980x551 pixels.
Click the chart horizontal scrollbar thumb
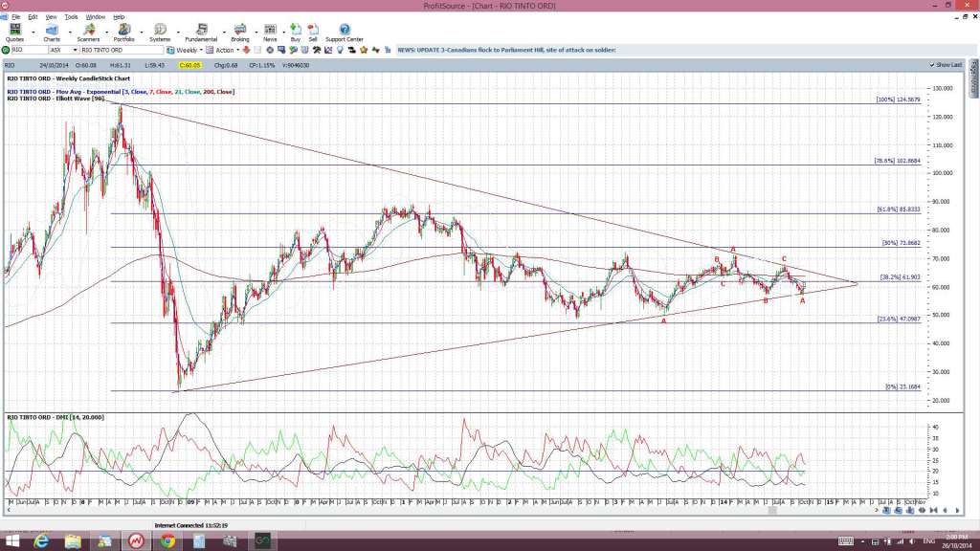[772, 511]
